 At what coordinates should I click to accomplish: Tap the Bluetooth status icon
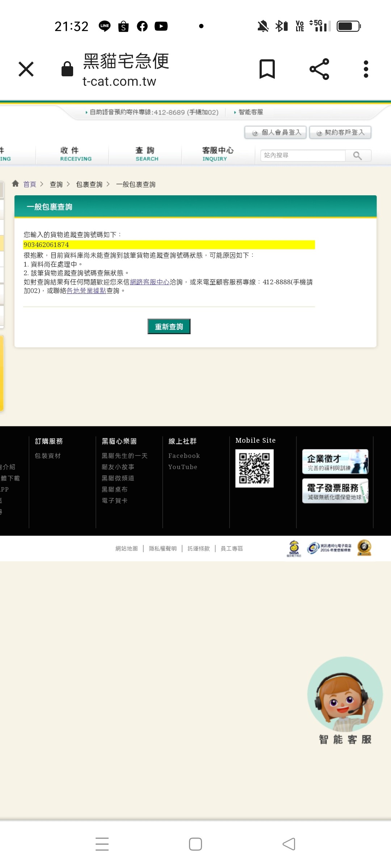(x=281, y=26)
